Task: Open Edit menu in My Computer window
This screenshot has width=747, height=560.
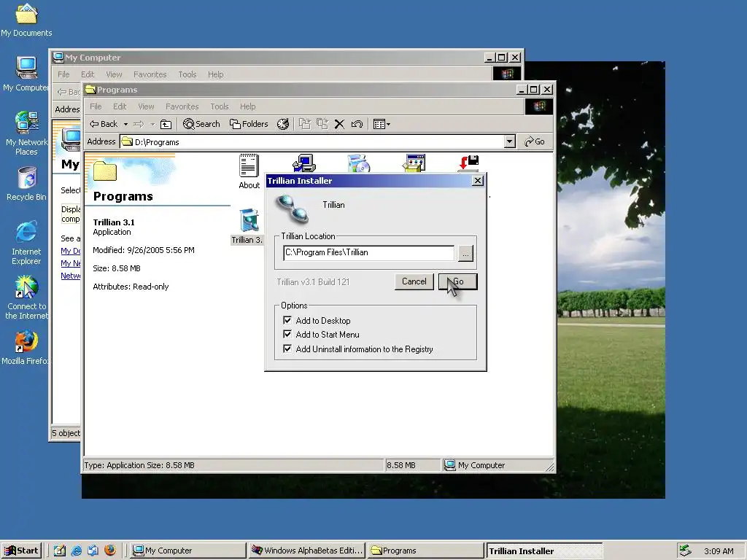Action: click(x=88, y=74)
